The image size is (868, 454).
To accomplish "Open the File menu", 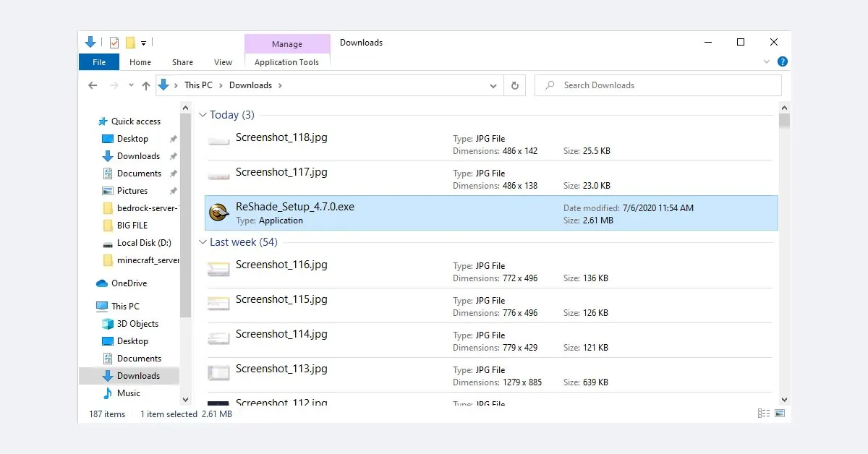I will [x=99, y=62].
